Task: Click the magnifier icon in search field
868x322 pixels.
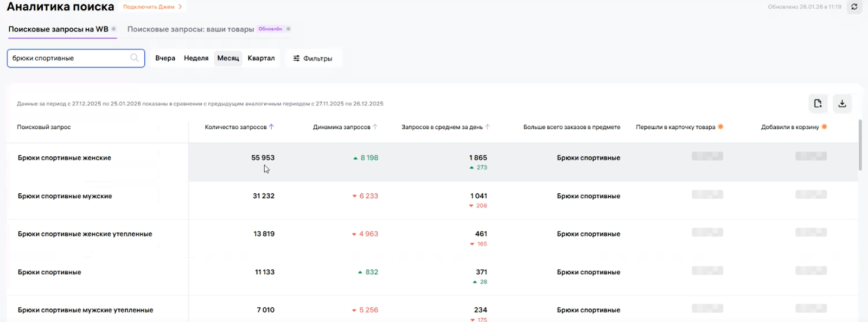Action: 135,58
